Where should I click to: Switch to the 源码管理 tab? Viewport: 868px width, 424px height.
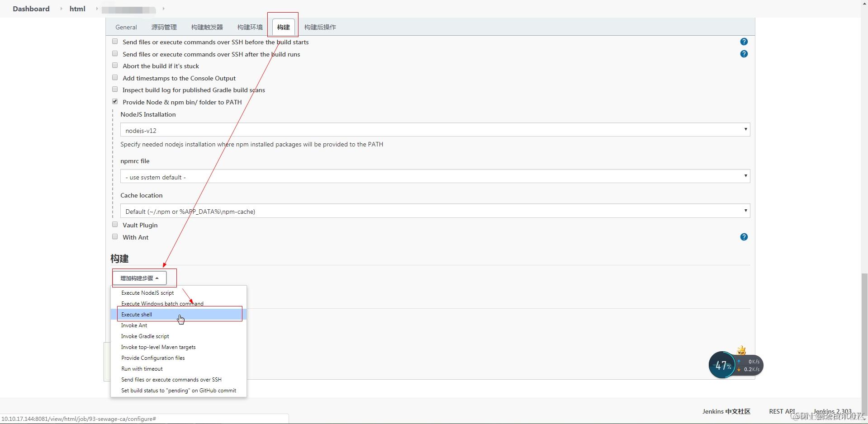[164, 27]
